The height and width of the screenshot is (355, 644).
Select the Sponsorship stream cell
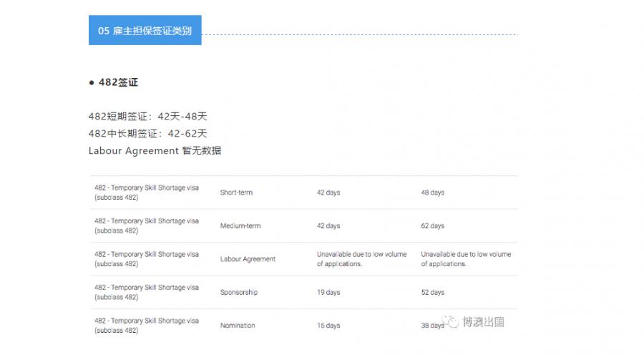(238, 292)
